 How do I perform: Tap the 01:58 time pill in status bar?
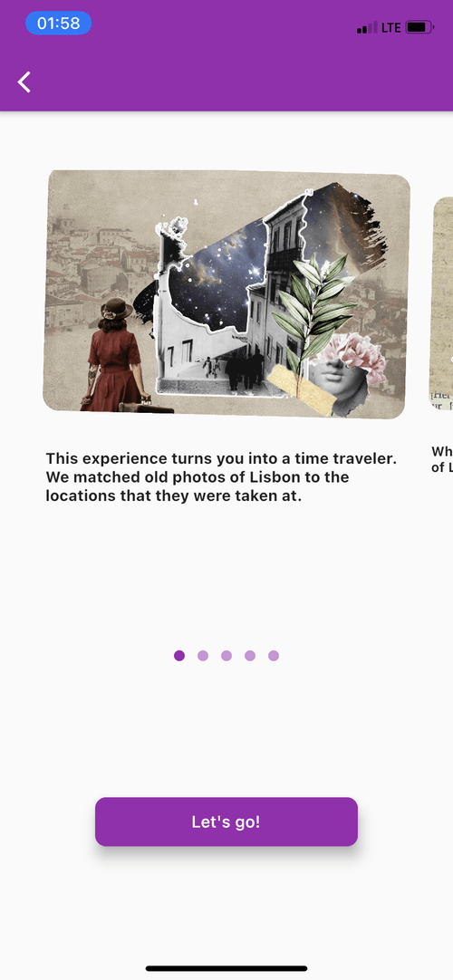point(58,24)
